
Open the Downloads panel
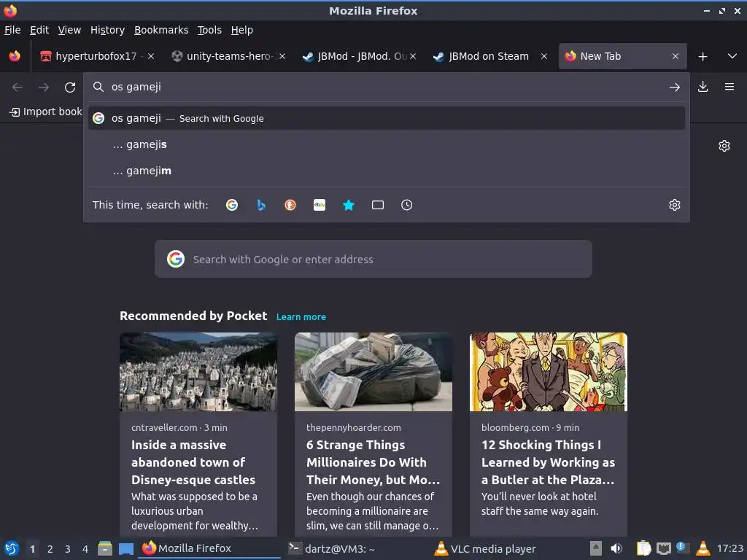[703, 87]
